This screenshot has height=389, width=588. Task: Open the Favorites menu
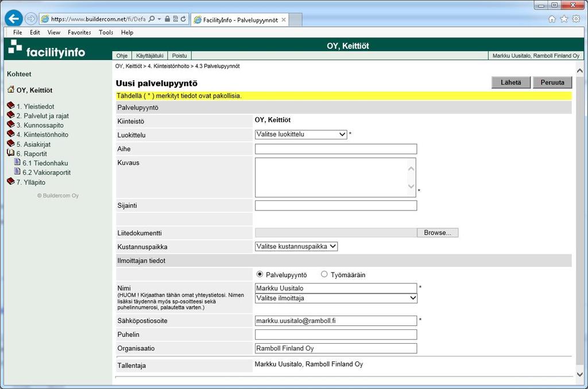(x=79, y=33)
